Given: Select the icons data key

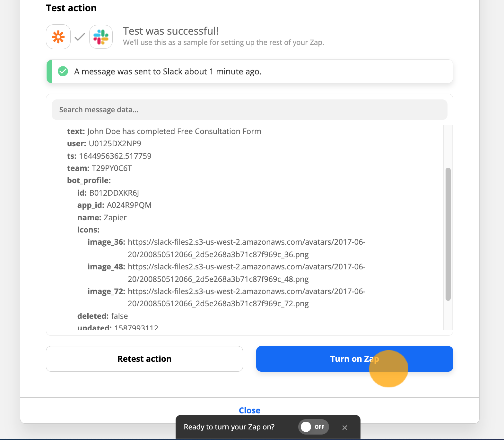Looking at the screenshot, I should [x=88, y=230].
